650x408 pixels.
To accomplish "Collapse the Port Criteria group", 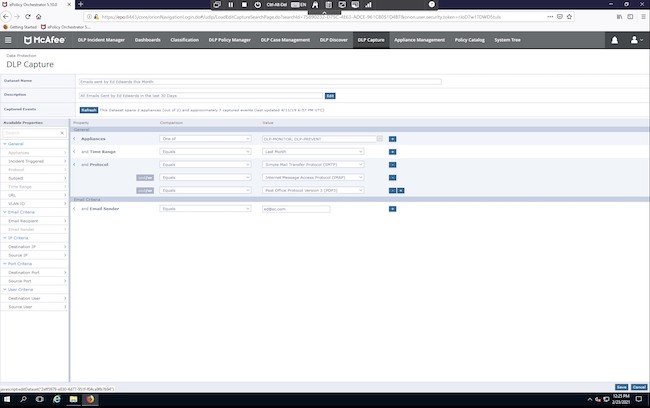I will pos(5,264).
